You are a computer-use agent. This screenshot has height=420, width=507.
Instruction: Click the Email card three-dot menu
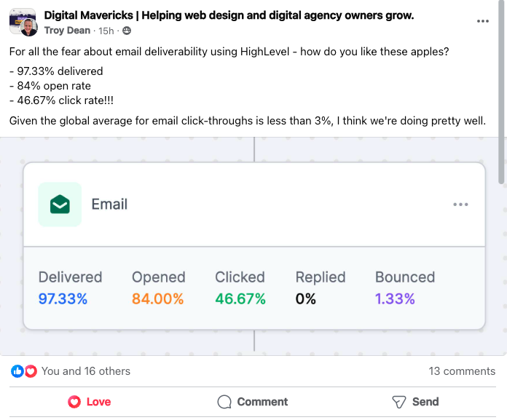[x=460, y=205]
